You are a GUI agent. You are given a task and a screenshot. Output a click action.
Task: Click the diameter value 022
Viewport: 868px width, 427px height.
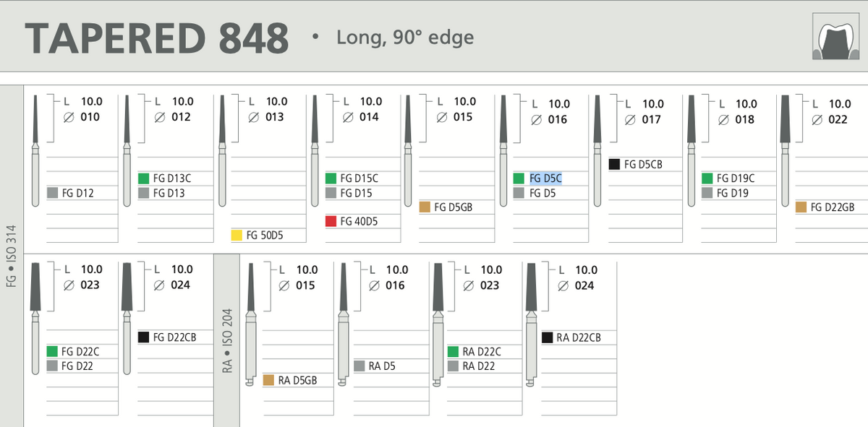(838, 119)
